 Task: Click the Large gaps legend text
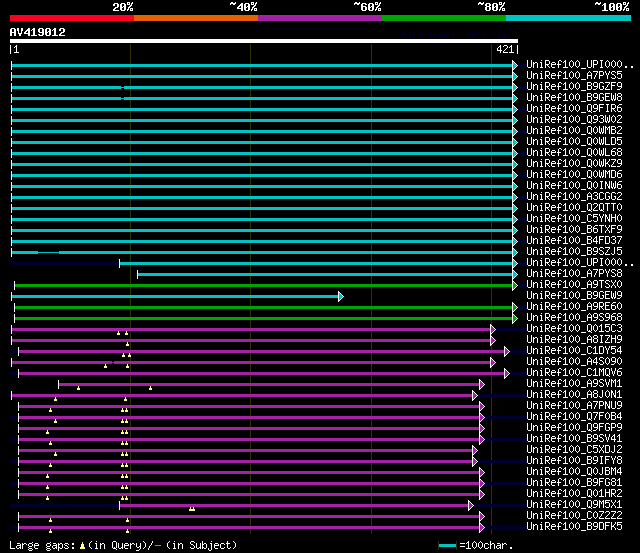123,546
